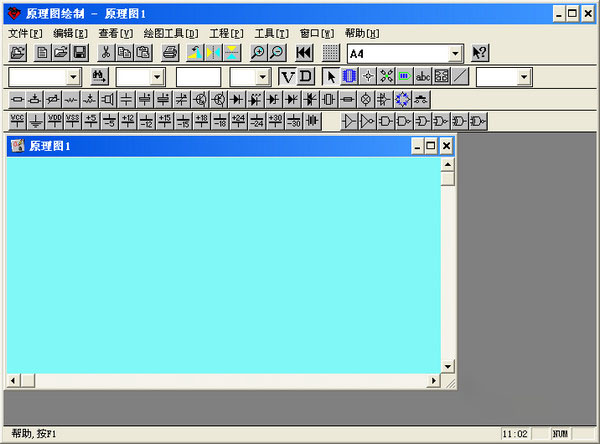600x444 pixels.
Task: Toggle the grid display button
Action: [331, 53]
